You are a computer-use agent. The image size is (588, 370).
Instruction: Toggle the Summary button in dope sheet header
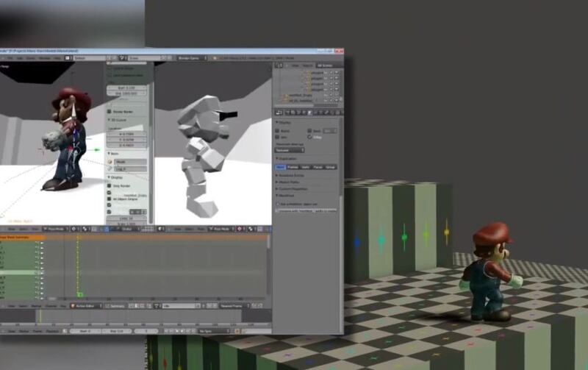pyautogui.click(x=115, y=306)
